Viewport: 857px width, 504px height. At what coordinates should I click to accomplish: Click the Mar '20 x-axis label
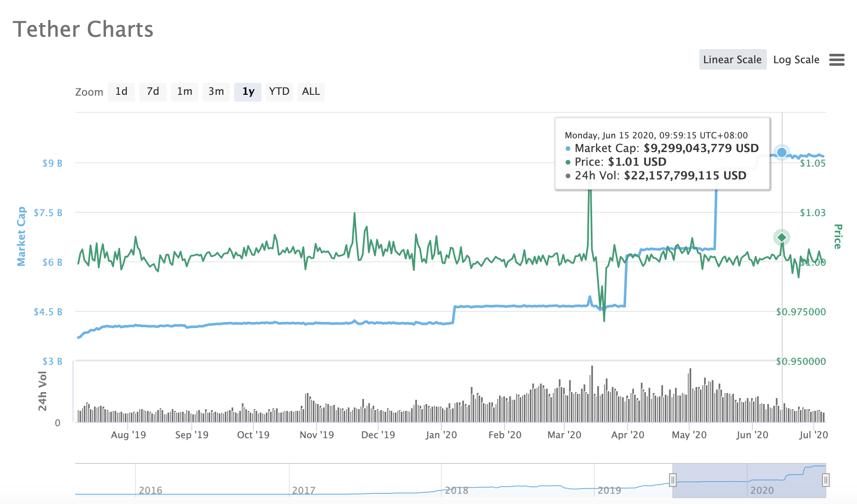pos(564,435)
